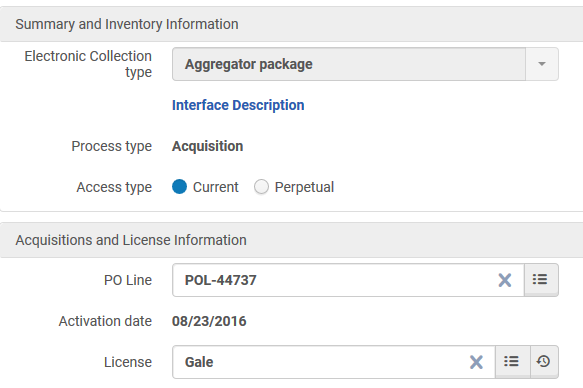The image size is (583, 388).
Task: Open License pick list icon
Action: (512, 362)
